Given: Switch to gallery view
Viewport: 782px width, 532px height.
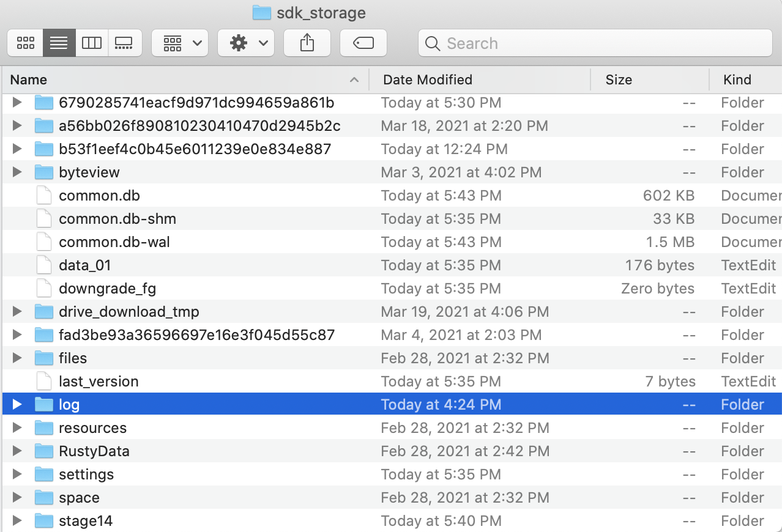Looking at the screenshot, I should [x=125, y=43].
